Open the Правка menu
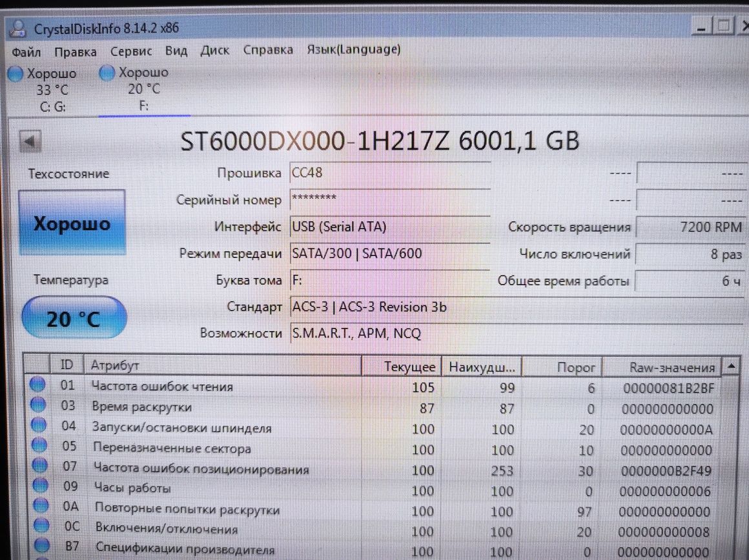 pyautogui.click(x=75, y=52)
